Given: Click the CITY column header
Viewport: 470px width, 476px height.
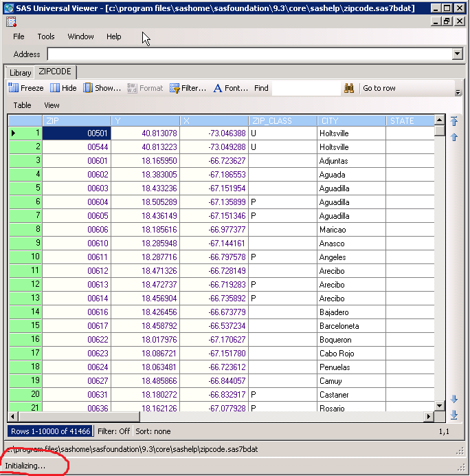Looking at the screenshot, I should click(352, 121).
